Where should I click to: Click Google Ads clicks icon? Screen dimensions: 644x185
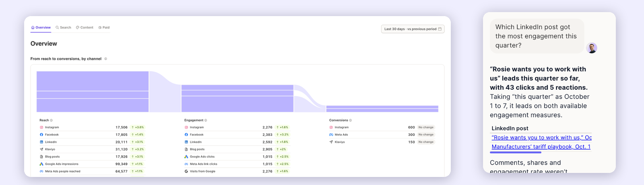186,156
